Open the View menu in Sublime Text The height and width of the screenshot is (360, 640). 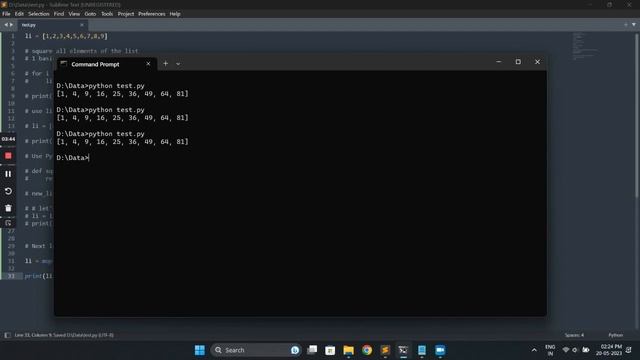click(x=74, y=14)
